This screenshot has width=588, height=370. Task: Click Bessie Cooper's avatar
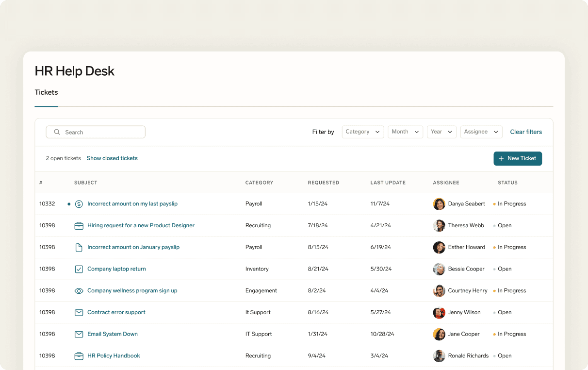coord(439,269)
